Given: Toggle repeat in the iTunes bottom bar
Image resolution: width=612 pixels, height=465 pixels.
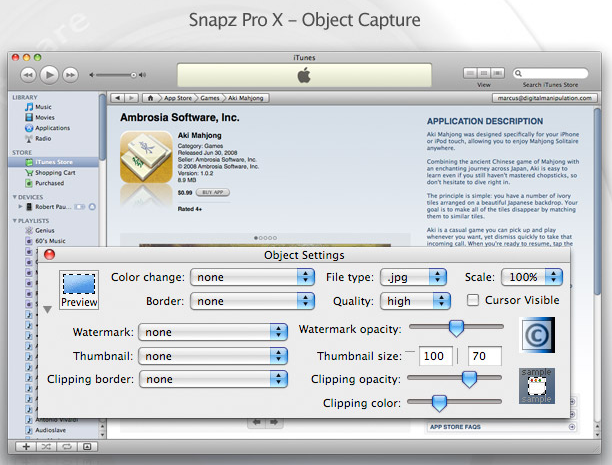Looking at the screenshot, I should [67, 447].
